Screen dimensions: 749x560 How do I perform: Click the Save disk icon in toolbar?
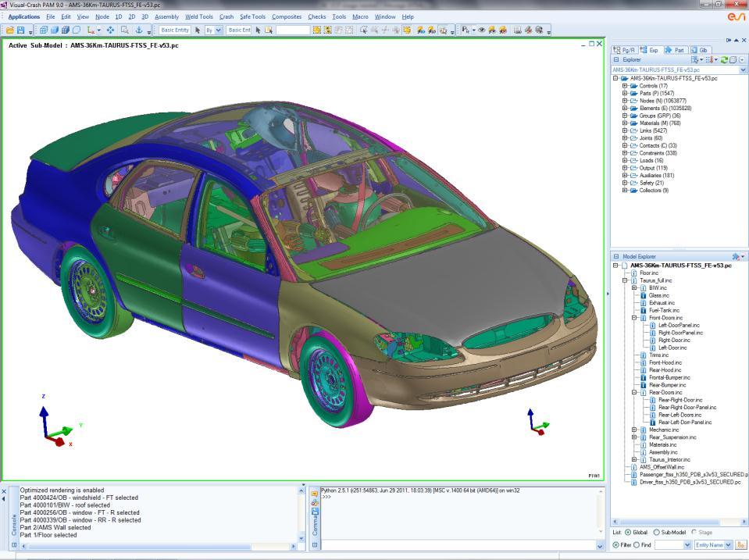(21, 30)
